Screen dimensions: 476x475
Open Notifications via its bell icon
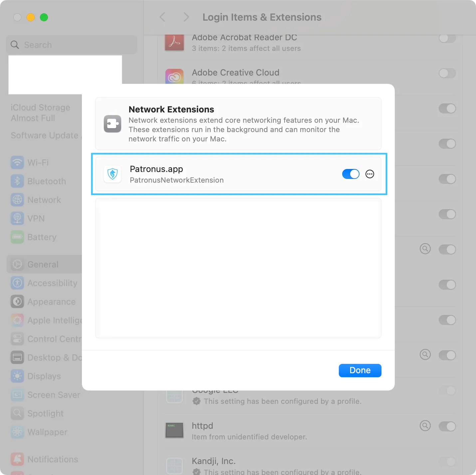(17, 459)
